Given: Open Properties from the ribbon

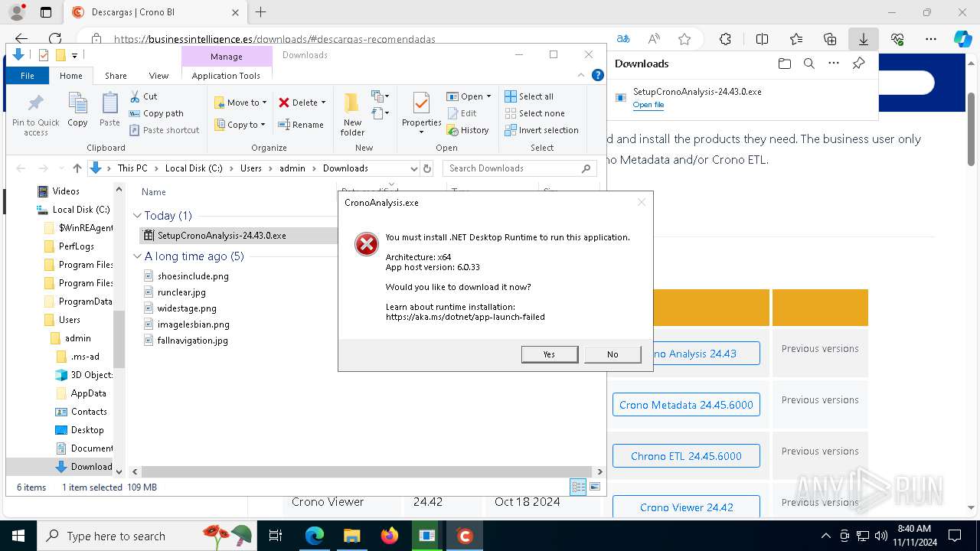Looking at the screenshot, I should pyautogui.click(x=421, y=113).
